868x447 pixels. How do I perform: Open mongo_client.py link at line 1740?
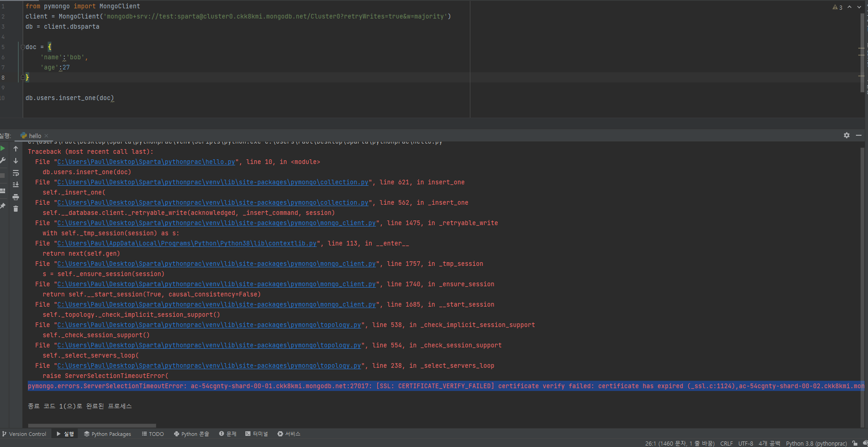pyautogui.click(x=216, y=284)
